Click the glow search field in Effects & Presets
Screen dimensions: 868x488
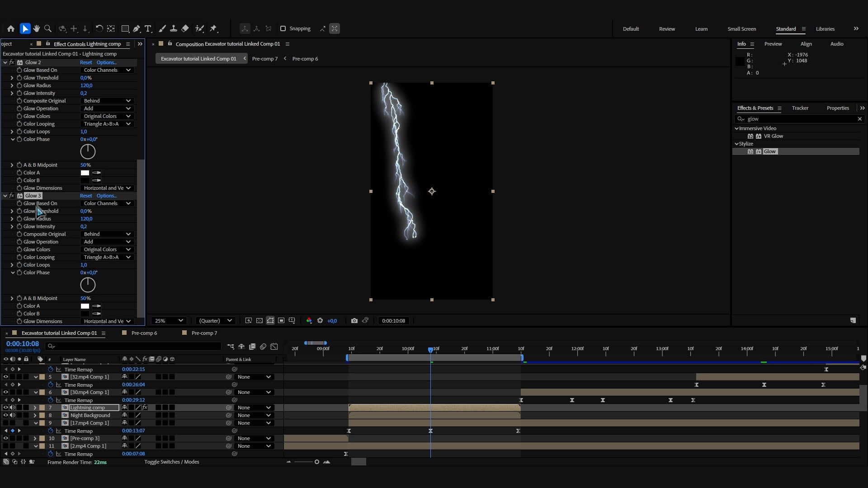coord(798,119)
